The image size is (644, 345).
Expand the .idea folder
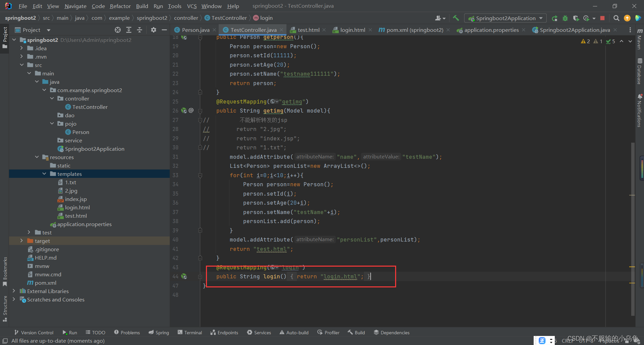pos(21,48)
